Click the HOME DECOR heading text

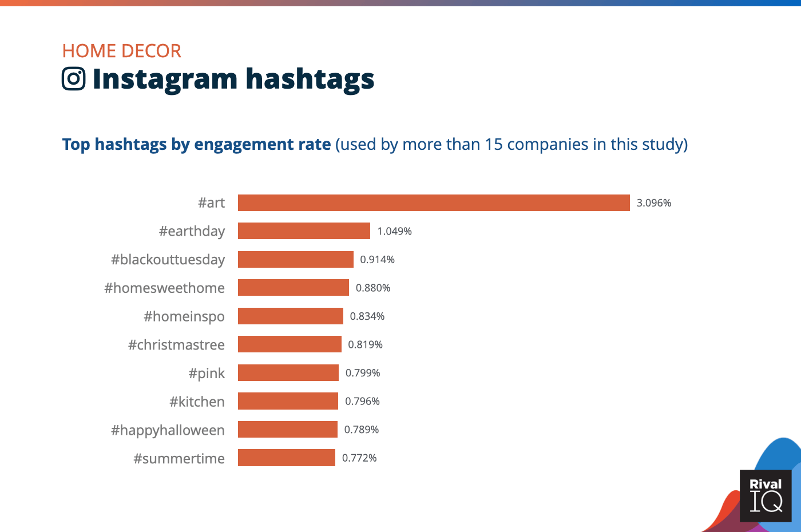pos(121,51)
